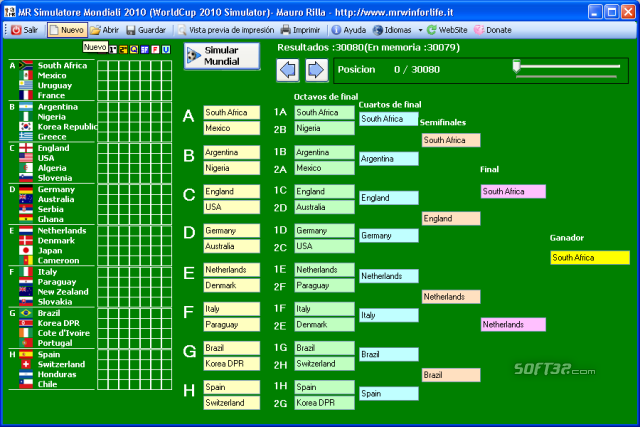Click the SF semifinal column icon
This screenshot has height=427, width=640.
click(x=144, y=49)
